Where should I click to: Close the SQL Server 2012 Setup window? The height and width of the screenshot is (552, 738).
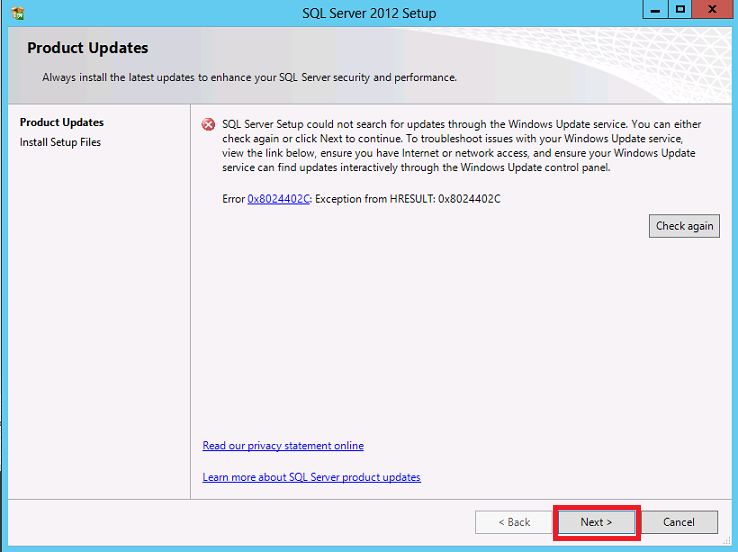coord(712,9)
